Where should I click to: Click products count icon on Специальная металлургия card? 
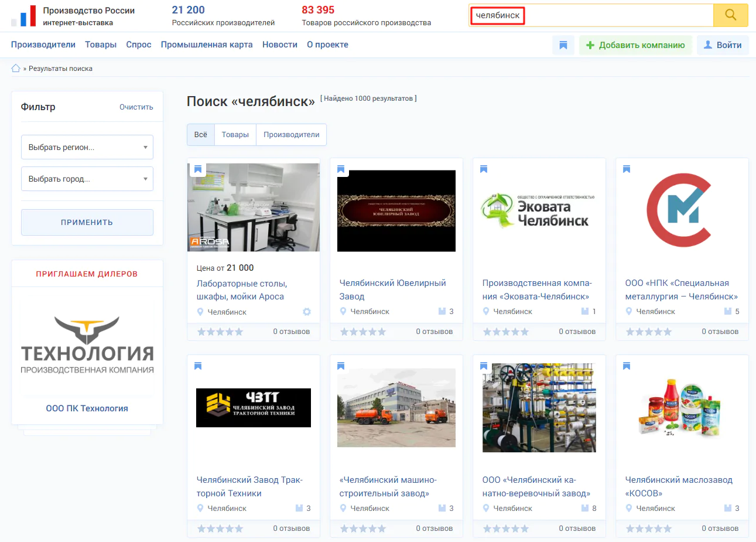[728, 311]
